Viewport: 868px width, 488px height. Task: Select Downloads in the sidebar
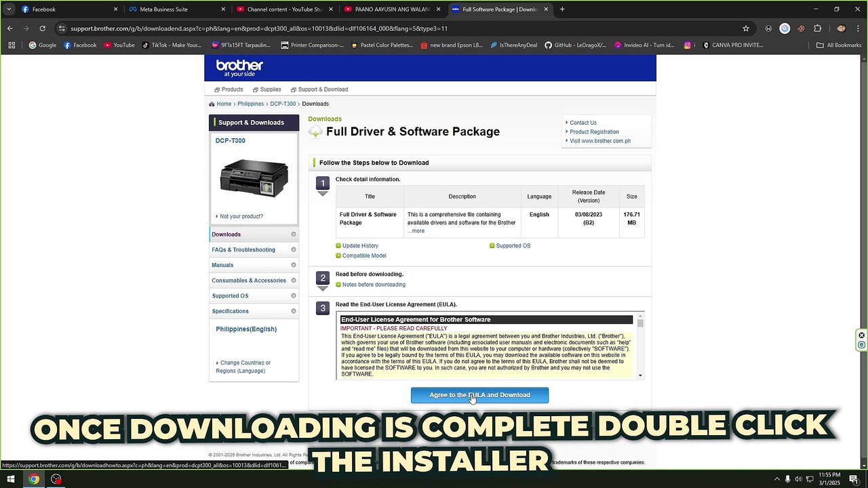tap(254, 235)
